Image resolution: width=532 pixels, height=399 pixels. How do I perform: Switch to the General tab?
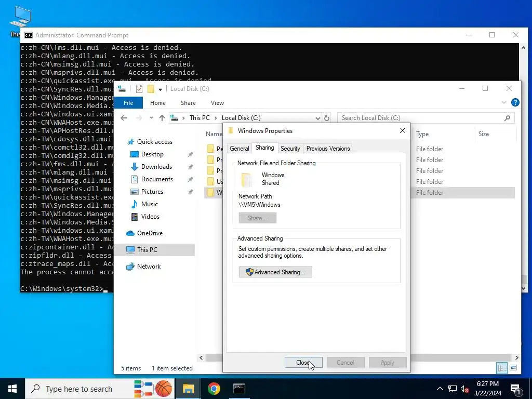tap(239, 149)
